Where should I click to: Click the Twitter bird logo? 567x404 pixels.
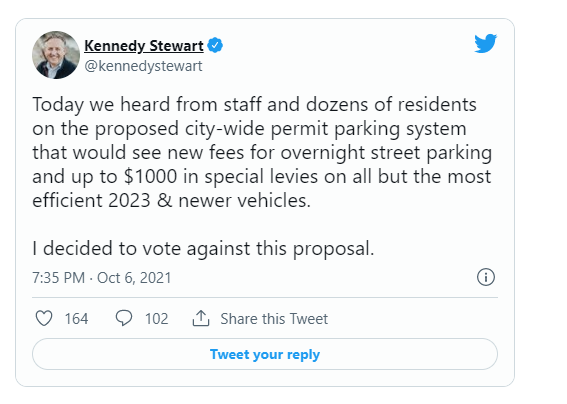pos(486,43)
